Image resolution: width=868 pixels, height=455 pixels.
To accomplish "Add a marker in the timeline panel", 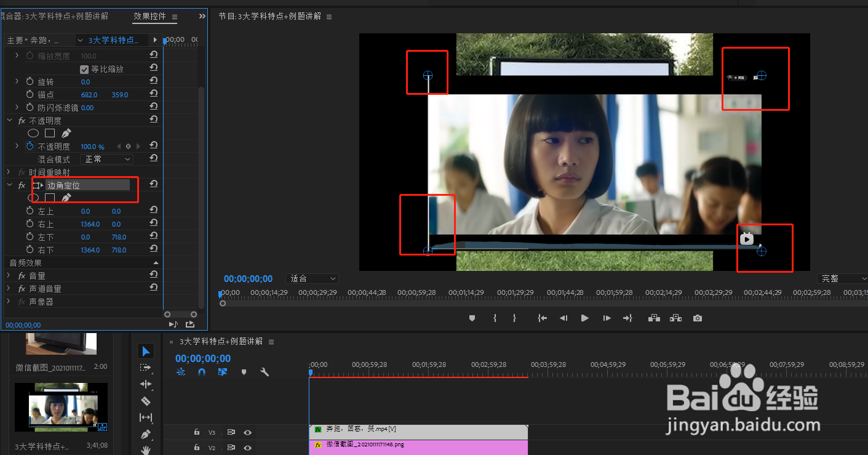I will [x=244, y=372].
